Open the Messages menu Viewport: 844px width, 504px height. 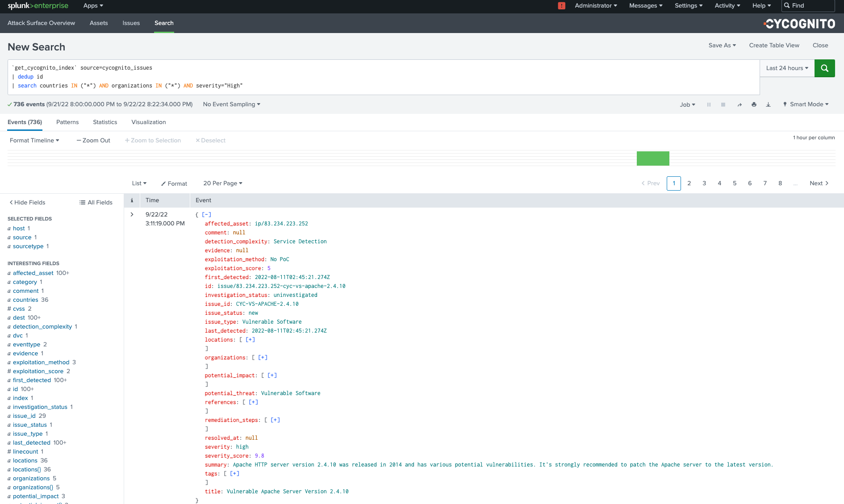[646, 6]
